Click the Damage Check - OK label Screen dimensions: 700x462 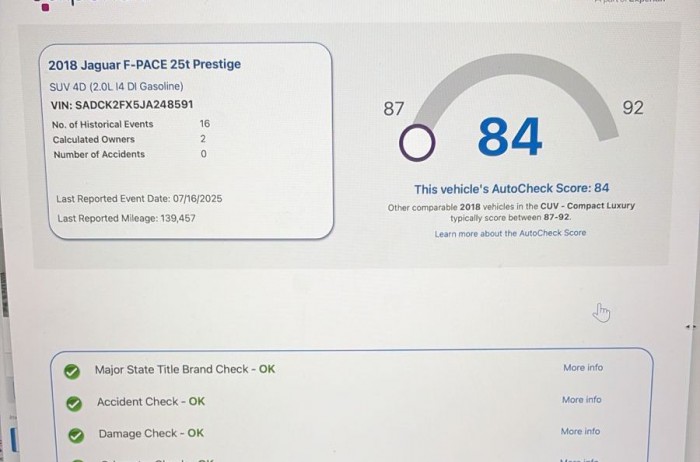coord(150,434)
